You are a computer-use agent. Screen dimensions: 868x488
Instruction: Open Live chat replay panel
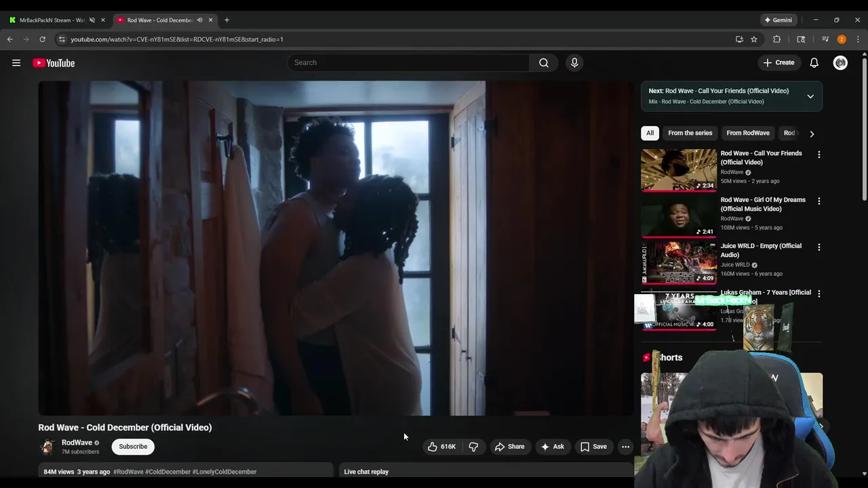click(485, 471)
